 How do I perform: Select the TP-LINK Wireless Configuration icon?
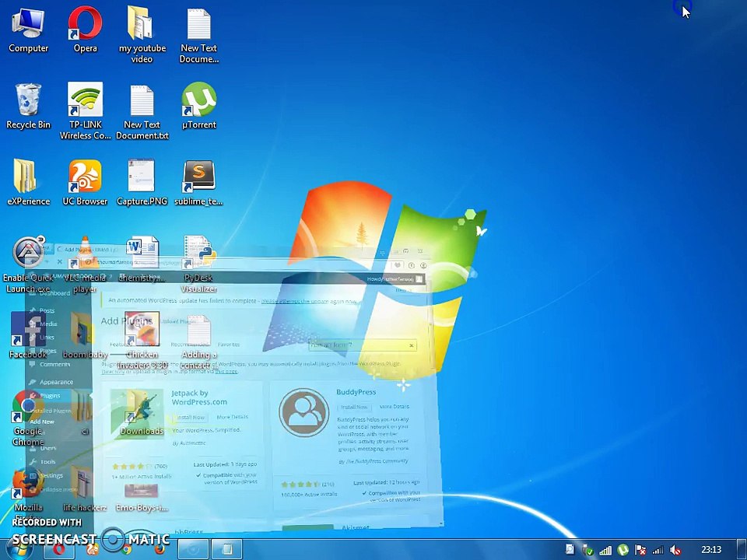[85, 111]
